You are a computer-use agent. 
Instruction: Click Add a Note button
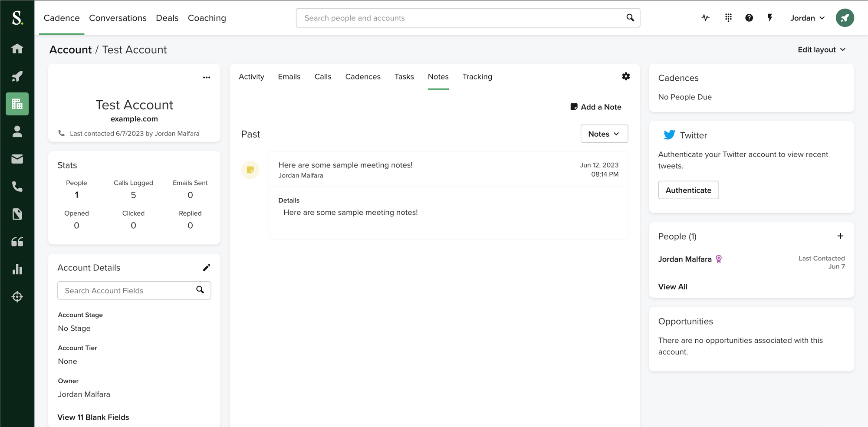[x=596, y=107]
